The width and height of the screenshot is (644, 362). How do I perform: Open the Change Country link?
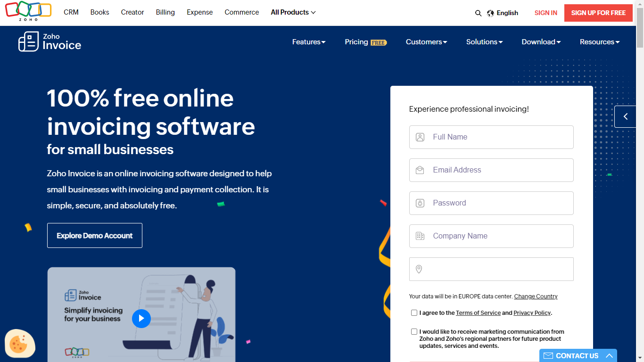536,296
